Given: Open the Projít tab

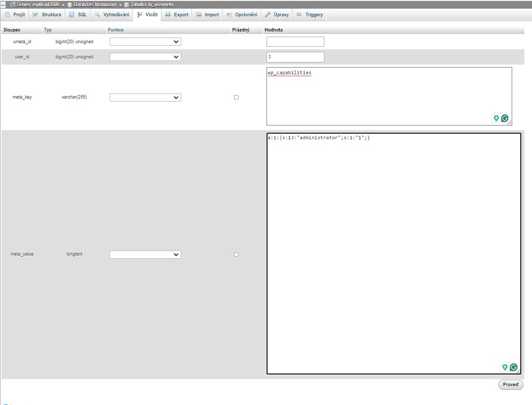Looking at the screenshot, I should point(15,15).
